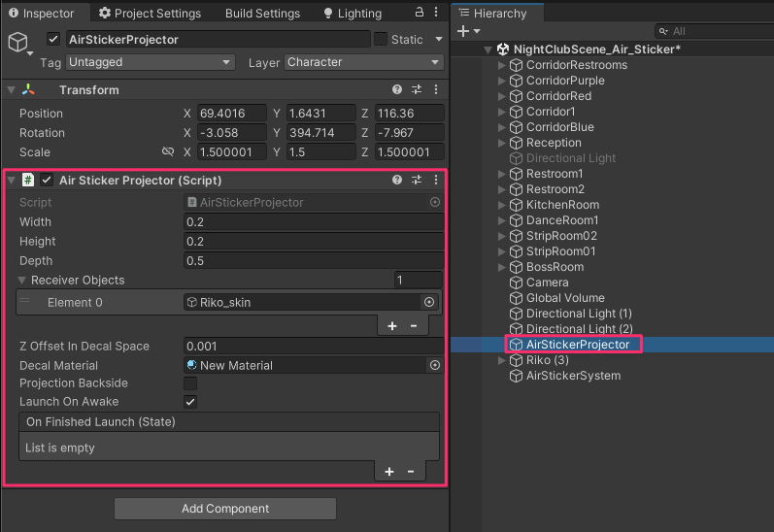Viewport: 774px width, 532px height.
Task: Open the Tag Untagged dropdown
Action: click(151, 62)
